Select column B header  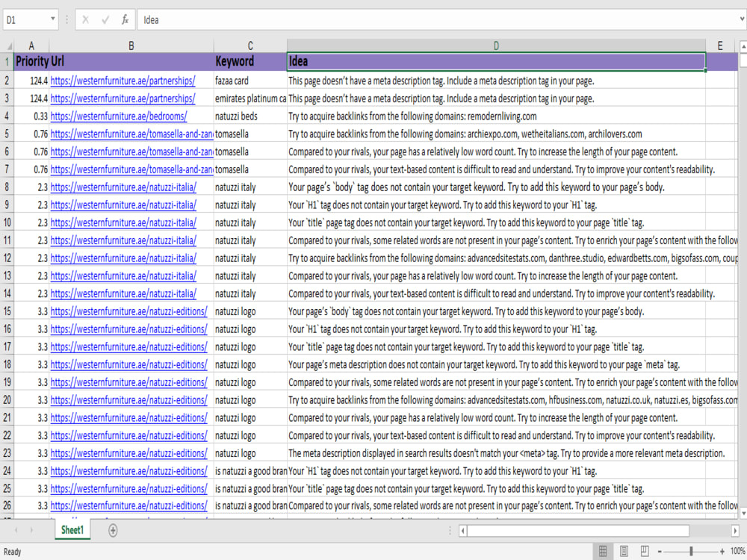click(131, 46)
